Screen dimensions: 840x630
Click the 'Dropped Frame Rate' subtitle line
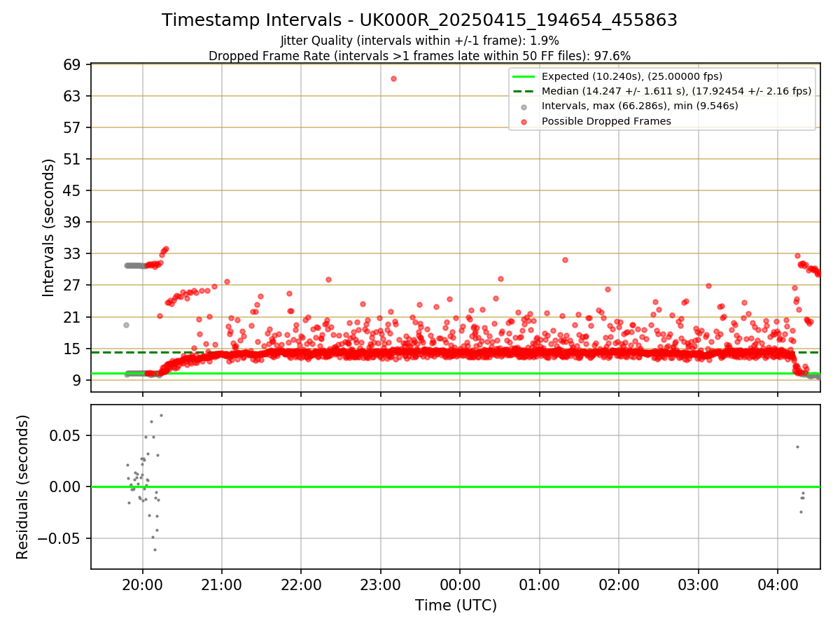419,56
